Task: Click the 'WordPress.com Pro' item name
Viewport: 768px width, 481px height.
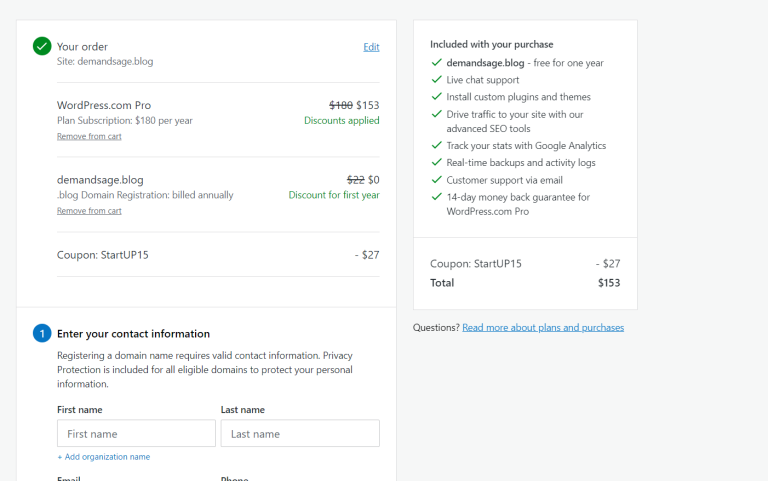Action: click(104, 105)
